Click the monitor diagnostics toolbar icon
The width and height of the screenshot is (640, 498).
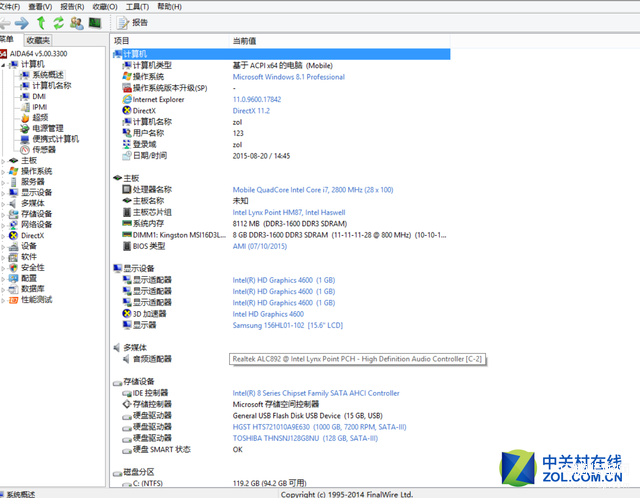tap(95, 23)
